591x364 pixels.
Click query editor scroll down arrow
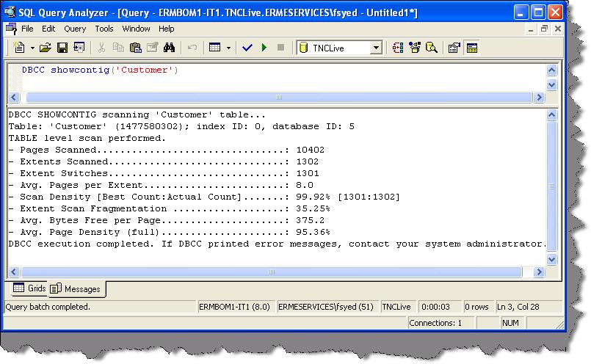point(551,85)
